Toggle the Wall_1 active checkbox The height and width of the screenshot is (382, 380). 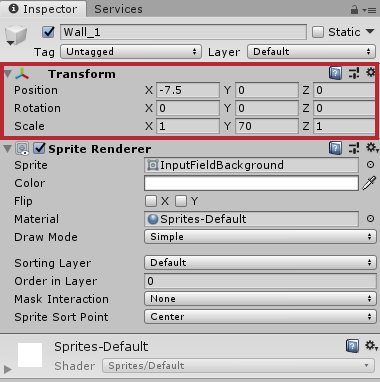pos(49,32)
